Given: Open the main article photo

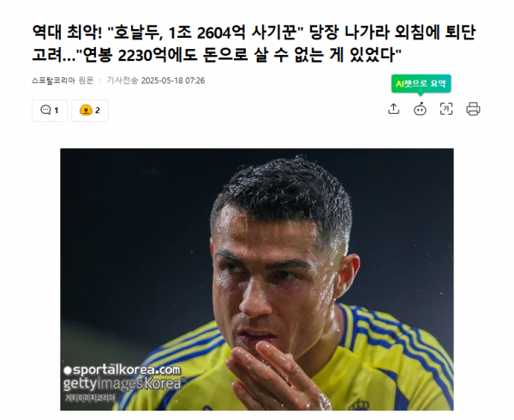Looking at the screenshot, I should pos(257,279).
